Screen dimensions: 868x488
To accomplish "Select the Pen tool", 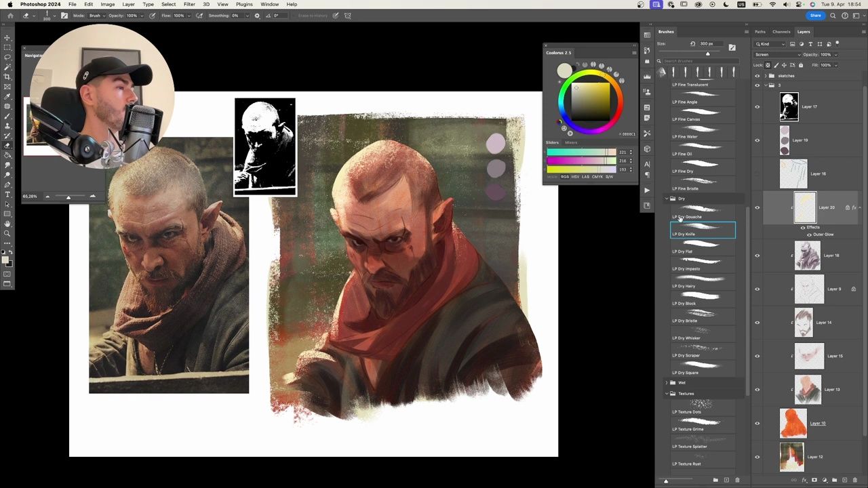I will coord(7,184).
